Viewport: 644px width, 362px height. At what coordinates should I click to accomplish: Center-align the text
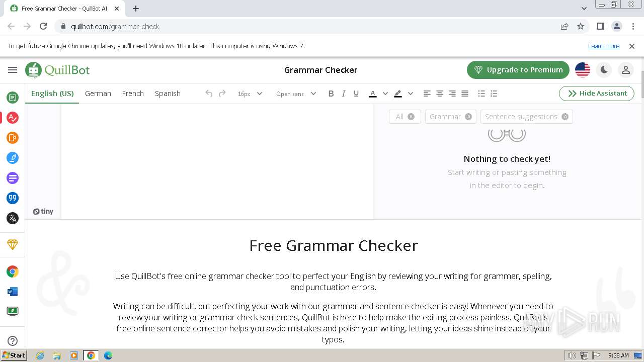tap(439, 94)
